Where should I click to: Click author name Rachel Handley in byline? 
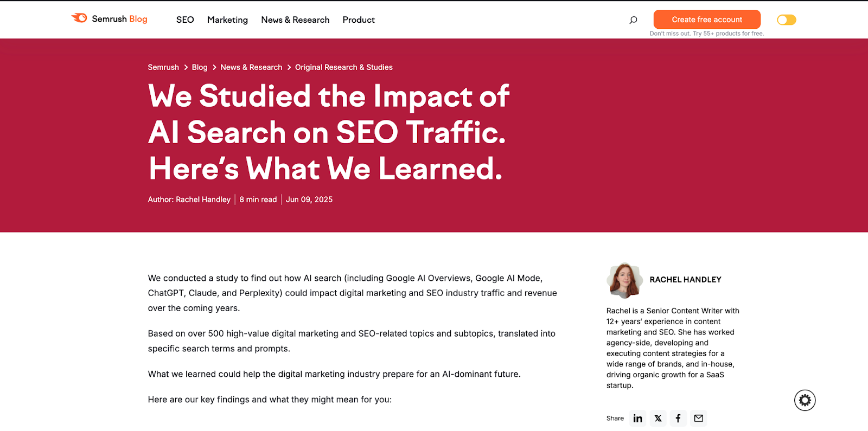click(x=203, y=200)
